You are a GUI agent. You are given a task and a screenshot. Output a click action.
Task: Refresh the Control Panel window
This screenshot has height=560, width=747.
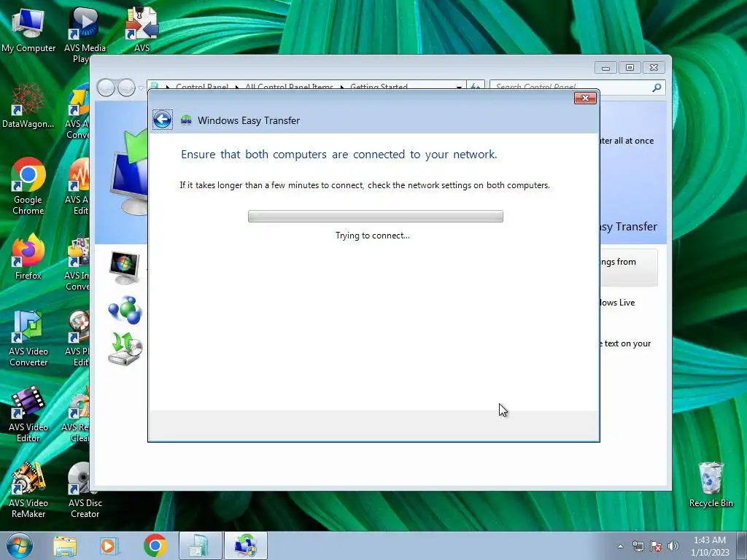[476, 87]
